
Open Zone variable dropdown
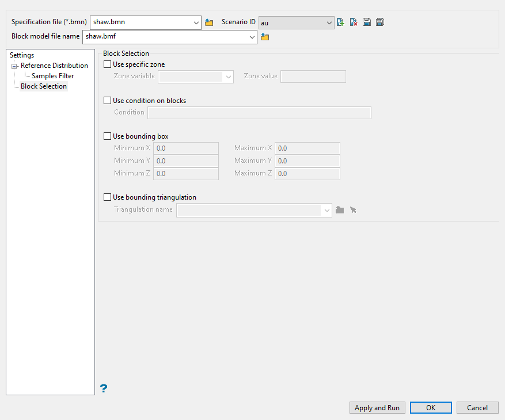coord(229,77)
